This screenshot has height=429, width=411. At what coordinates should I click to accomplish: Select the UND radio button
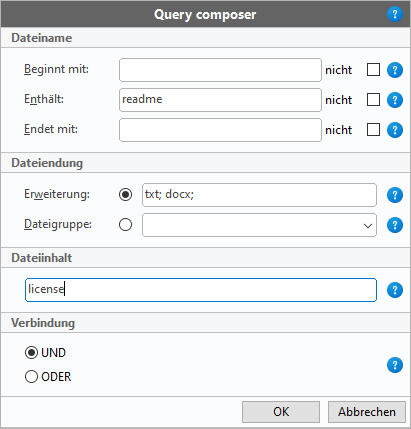tap(31, 353)
